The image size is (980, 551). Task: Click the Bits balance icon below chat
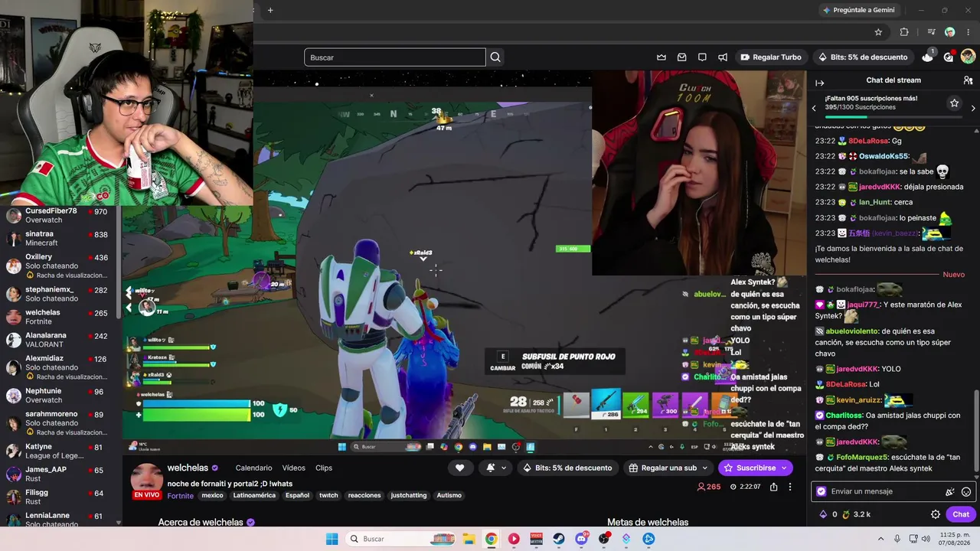(823, 514)
